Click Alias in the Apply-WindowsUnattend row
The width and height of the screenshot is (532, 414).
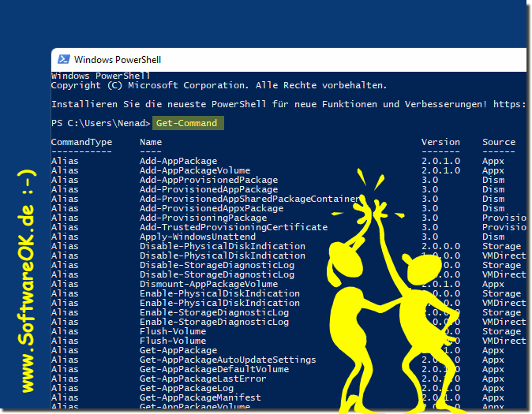[65, 237]
